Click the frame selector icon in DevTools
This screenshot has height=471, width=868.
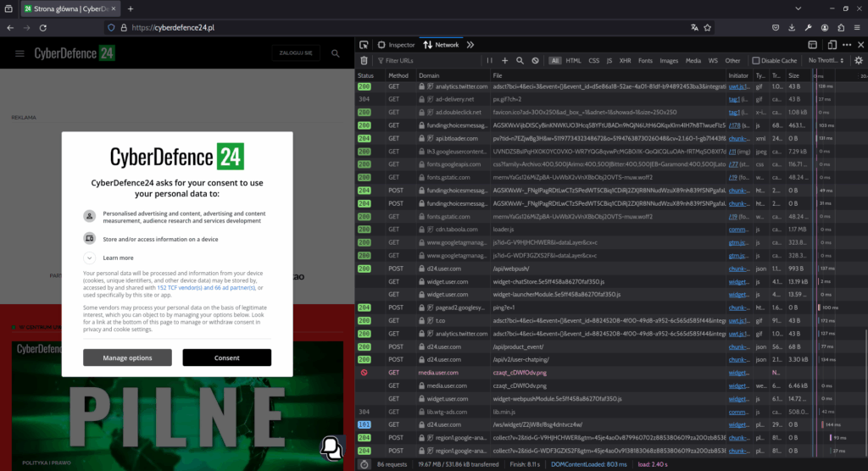[x=813, y=45]
